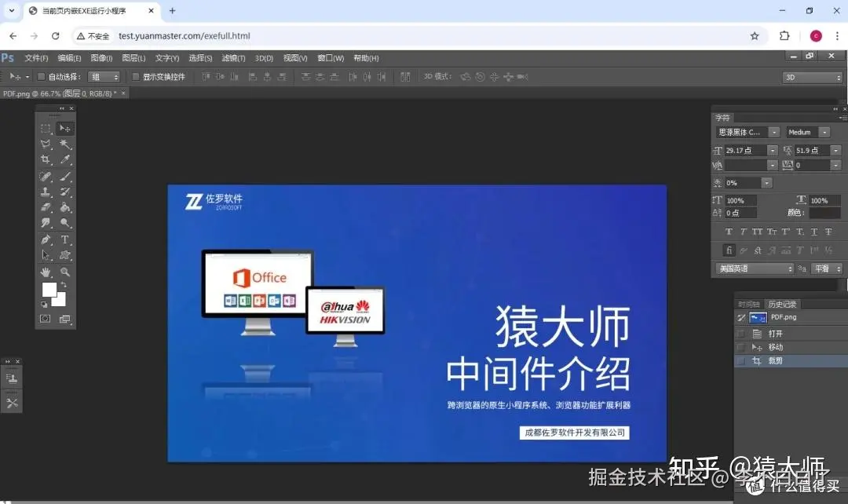Select the 移动 history state
Image resolution: width=848 pixels, height=504 pixels.
tap(791, 347)
